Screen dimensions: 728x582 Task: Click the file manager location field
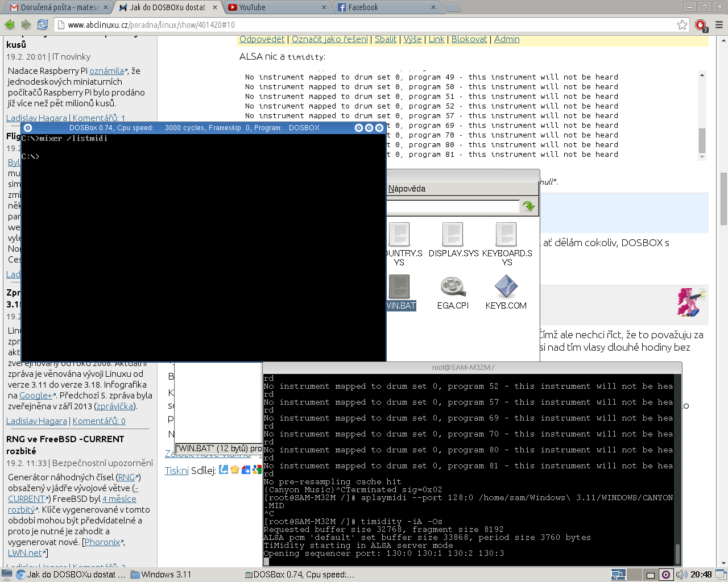[453, 206]
